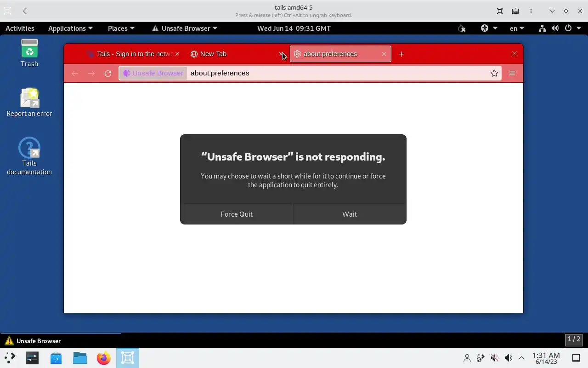Click the host clock showing 1:31 AM

click(546, 358)
